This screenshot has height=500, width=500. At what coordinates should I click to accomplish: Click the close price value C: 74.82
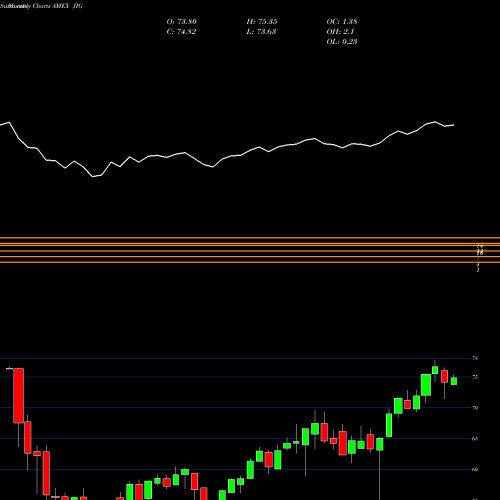(181, 32)
